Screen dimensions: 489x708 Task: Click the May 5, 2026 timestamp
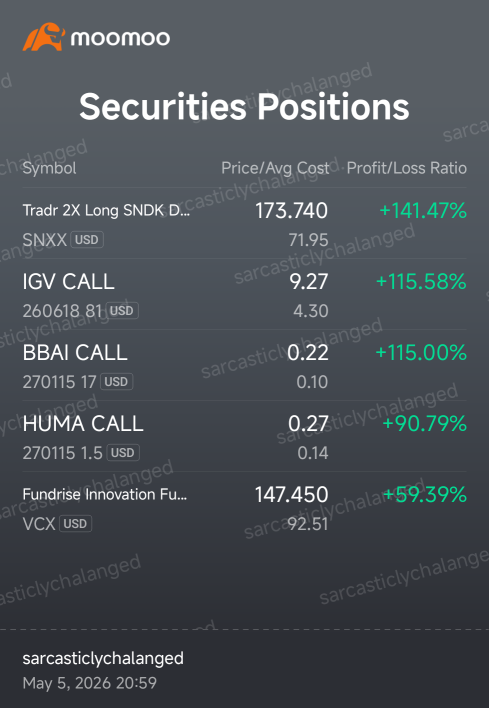pos(90,683)
